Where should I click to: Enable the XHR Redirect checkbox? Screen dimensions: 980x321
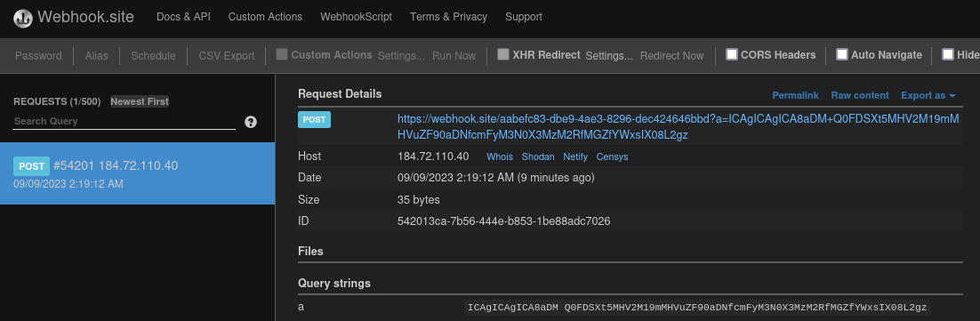503,54
